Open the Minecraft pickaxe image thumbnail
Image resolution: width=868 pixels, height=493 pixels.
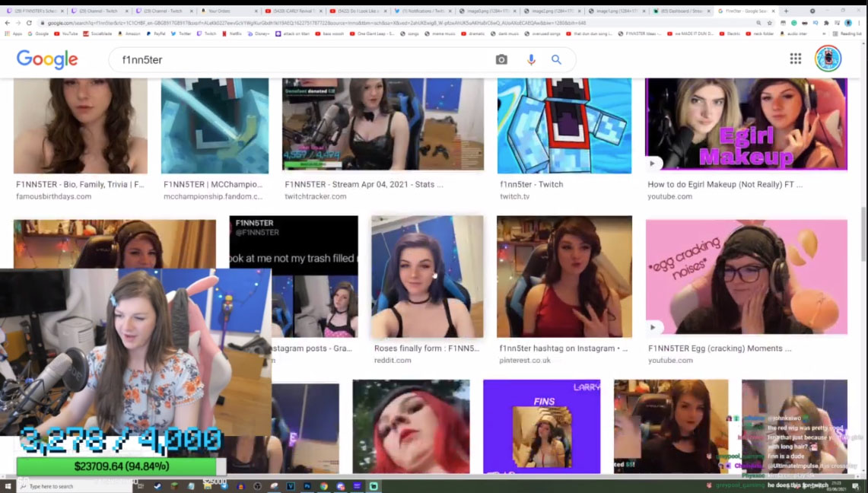(x=215, y=126)
